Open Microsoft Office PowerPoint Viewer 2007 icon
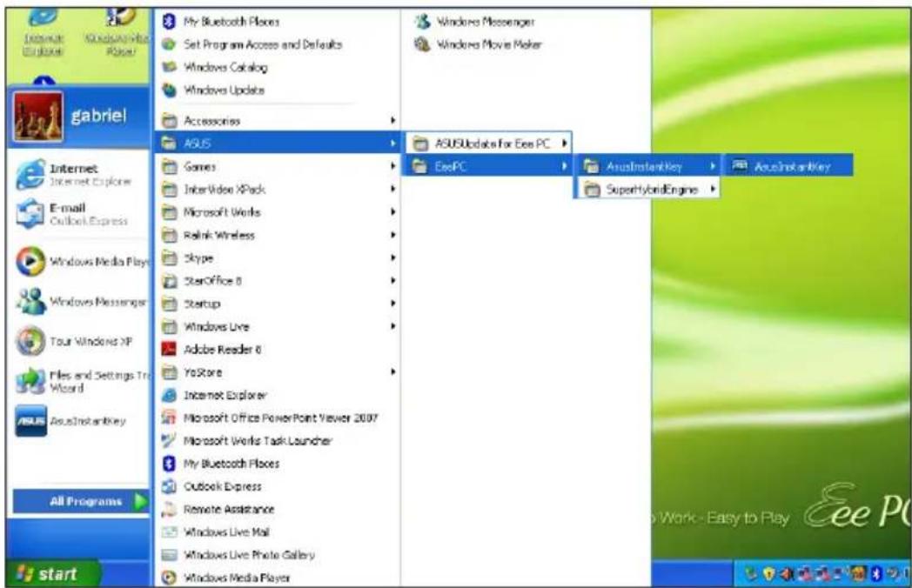 tap(169, 418)
